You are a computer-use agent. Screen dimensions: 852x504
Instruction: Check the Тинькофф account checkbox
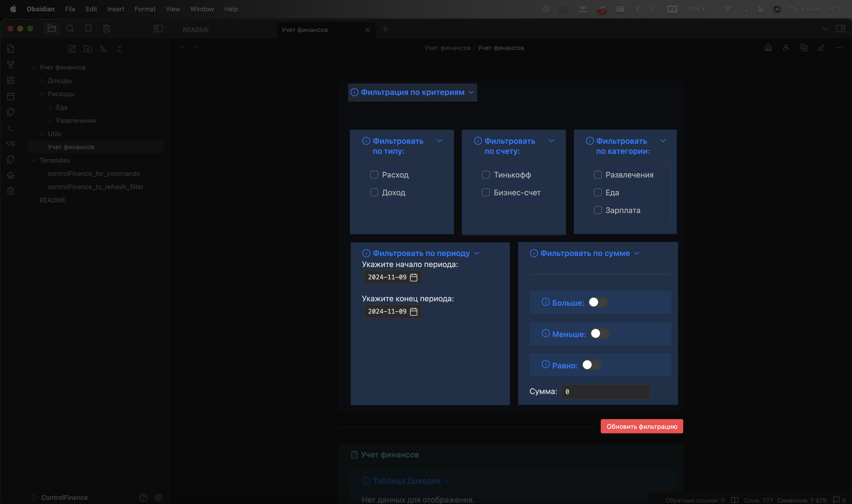pos(486,175)
